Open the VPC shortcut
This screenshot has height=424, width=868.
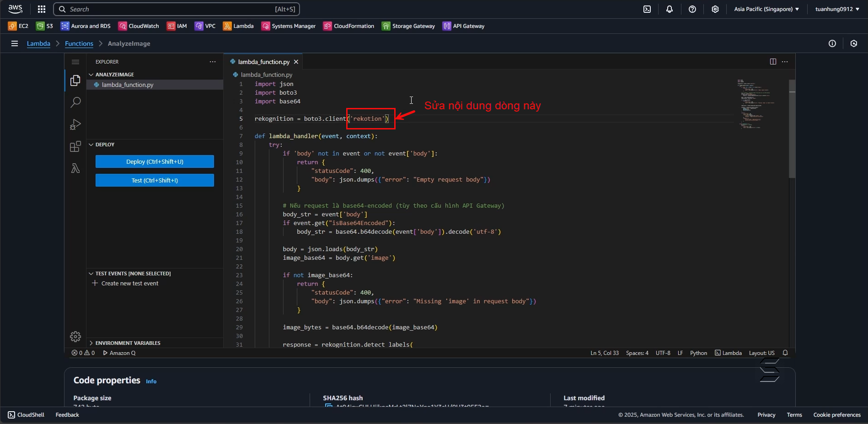[205, 26]
